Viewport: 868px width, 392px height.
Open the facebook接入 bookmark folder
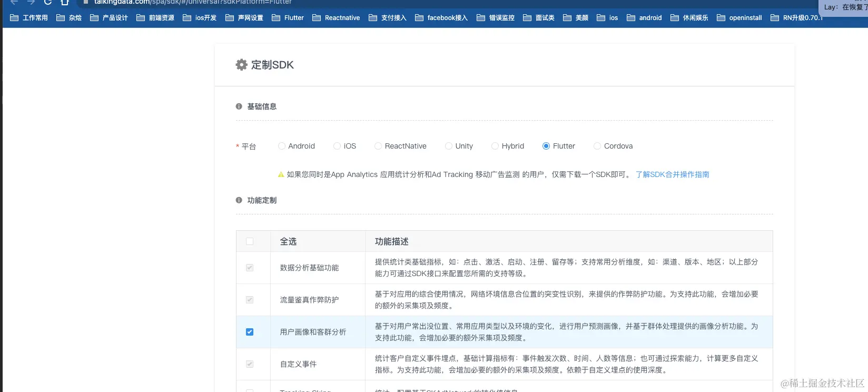click(441, 18)
